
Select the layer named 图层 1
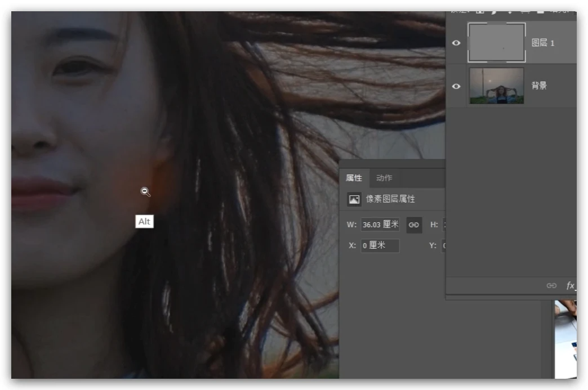coord(543,43)
